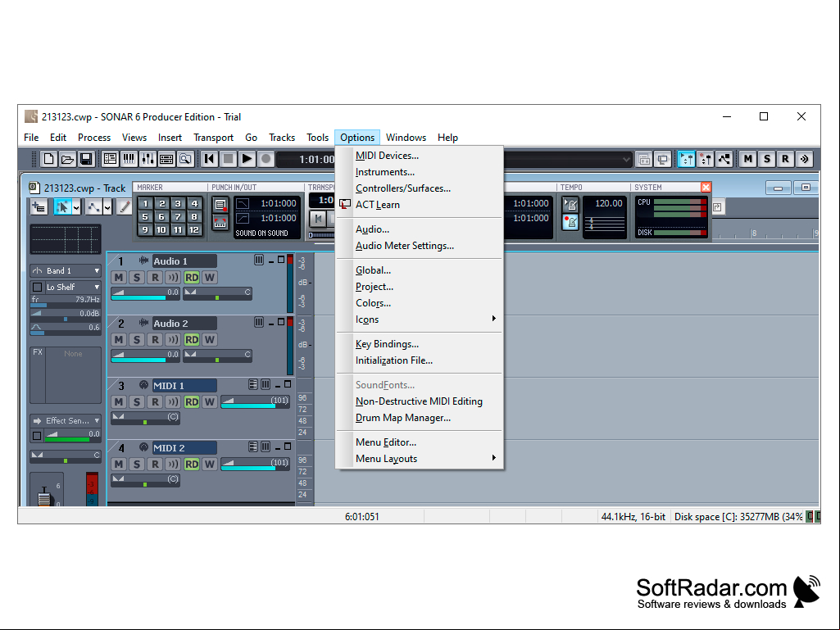Image resolution: width=840 pixels, height=630 pixels.
Task: Choose Audio Meter Settings menu entry
Action: coord(405,245)
